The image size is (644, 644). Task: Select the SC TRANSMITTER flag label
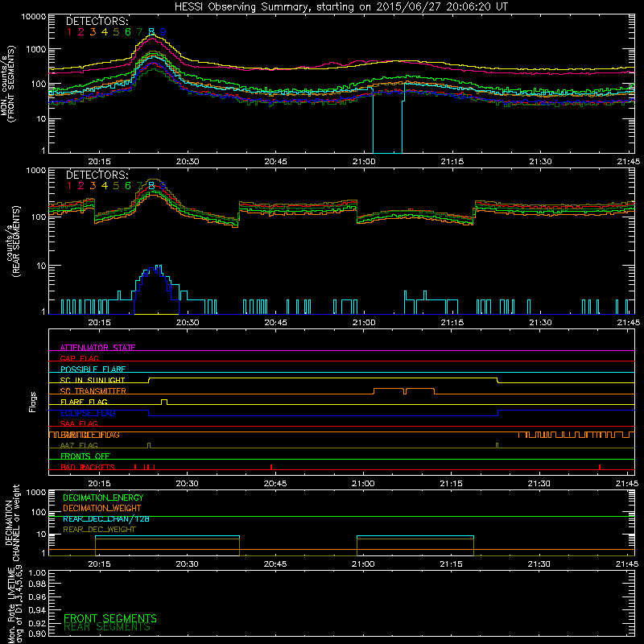tap(93, 391)
